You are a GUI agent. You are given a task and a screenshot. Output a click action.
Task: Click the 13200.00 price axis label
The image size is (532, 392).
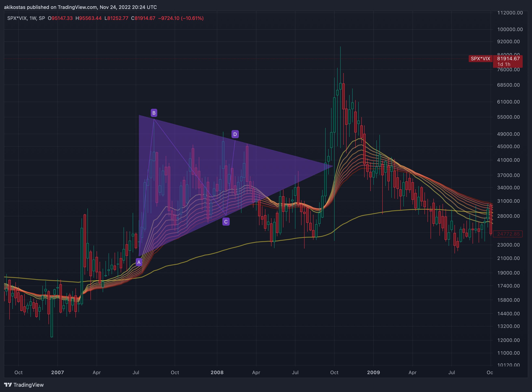click(508, 326)
